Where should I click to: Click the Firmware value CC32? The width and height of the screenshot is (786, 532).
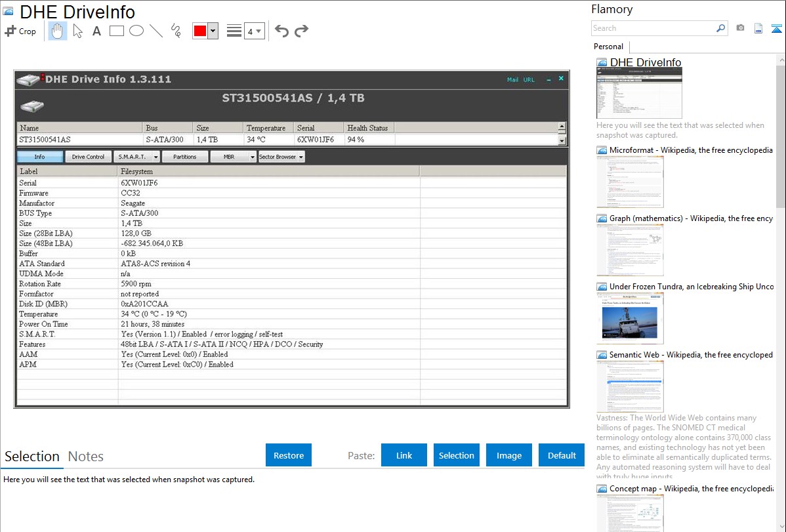[x=131, y=193]
